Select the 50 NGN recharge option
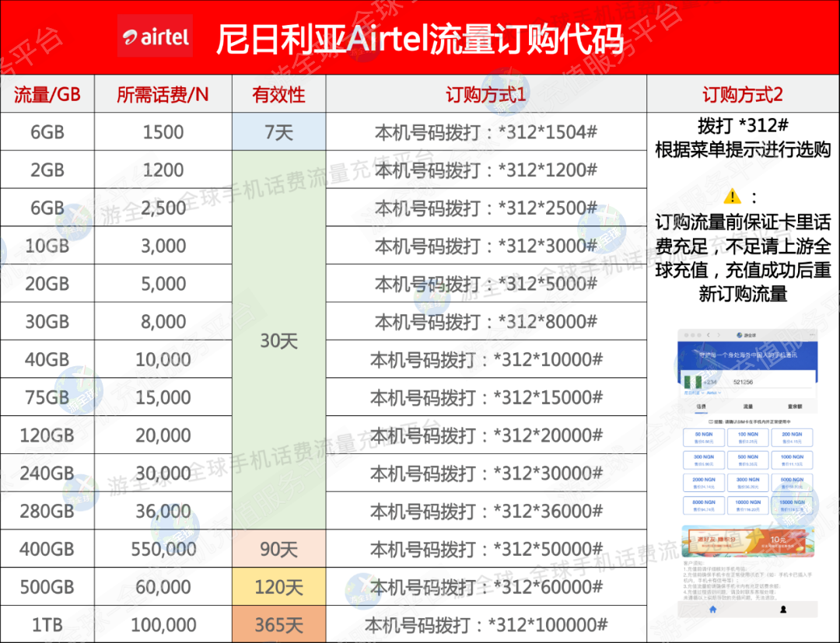 [704, 437]
